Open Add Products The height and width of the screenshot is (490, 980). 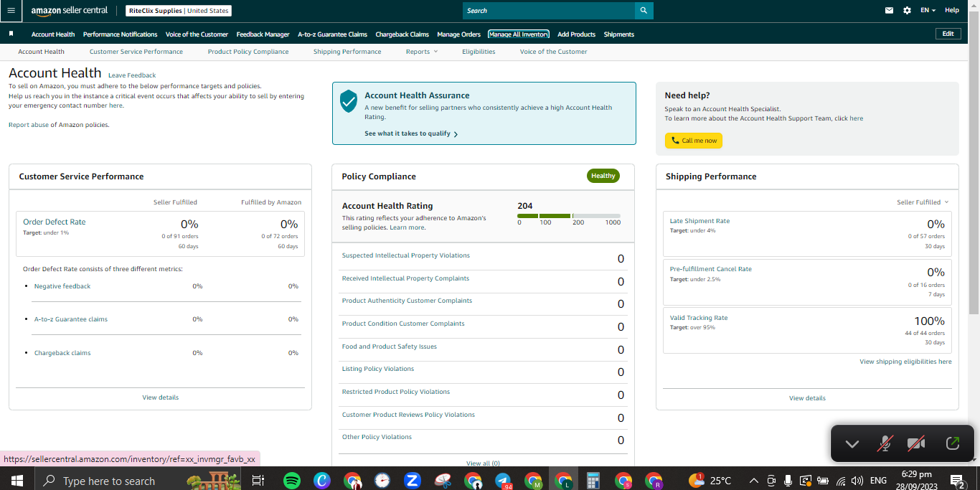click(577, 34)
